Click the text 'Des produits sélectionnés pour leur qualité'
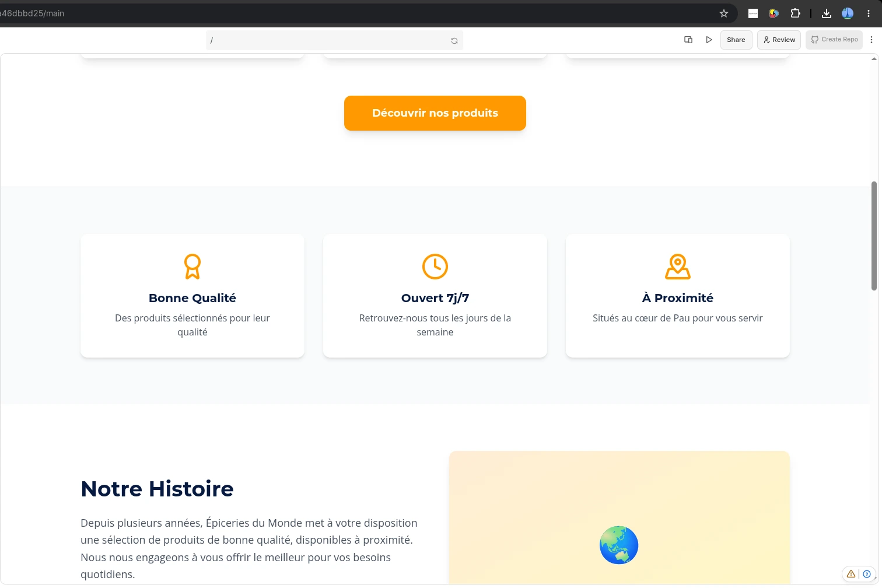Image resolution: width=882 pixels, height=588 pixels. [192, 325]
